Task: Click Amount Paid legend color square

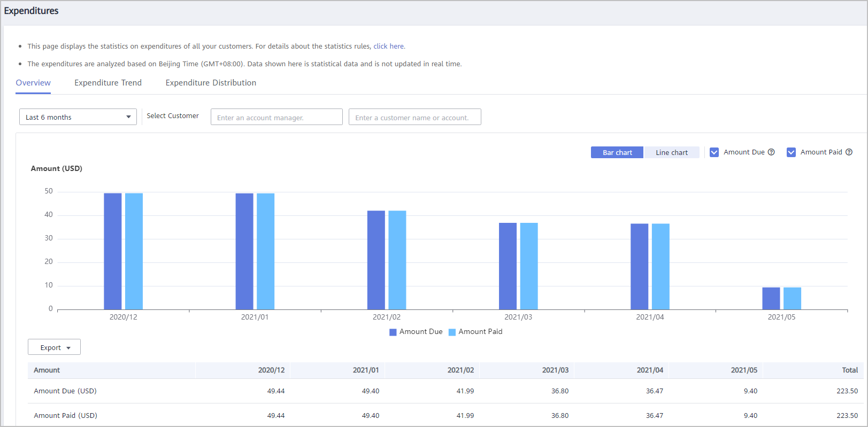Action: click(x=452, y=332)
